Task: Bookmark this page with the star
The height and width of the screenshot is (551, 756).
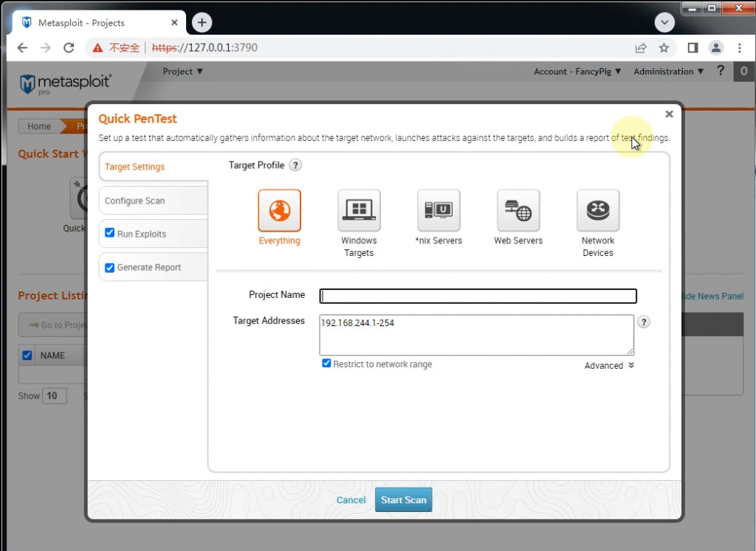Action: click(x=664, y=48)
